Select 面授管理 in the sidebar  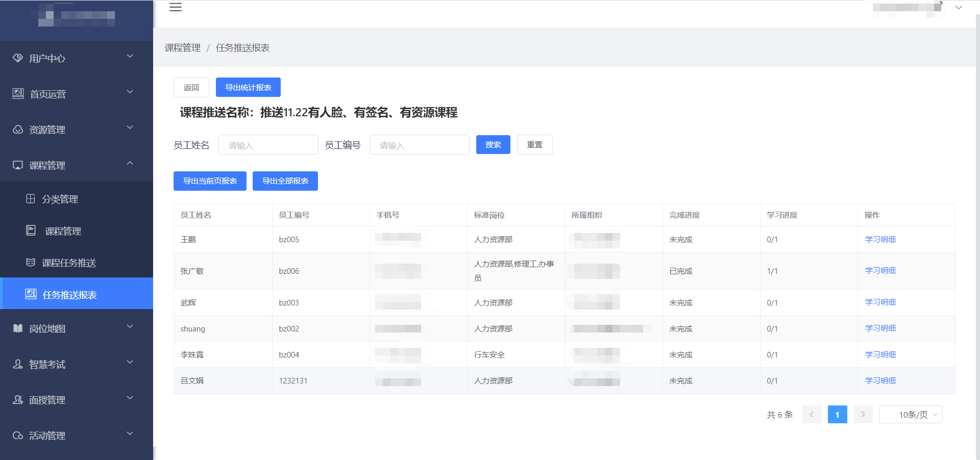point(47,400)
